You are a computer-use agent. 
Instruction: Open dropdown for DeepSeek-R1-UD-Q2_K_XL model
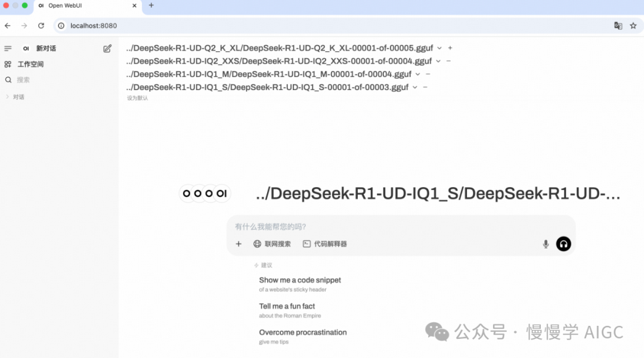click(x=439, y=48)
